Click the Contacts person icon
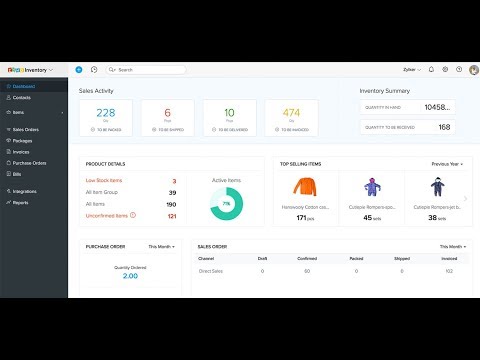480x360 pixels. pyautogui.click(x=9, y=97)
